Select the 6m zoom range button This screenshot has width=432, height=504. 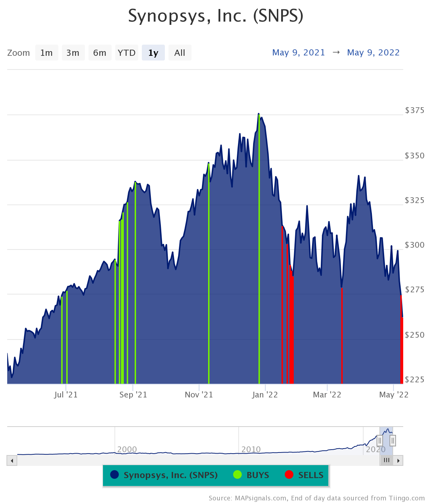tap(100, 53)
